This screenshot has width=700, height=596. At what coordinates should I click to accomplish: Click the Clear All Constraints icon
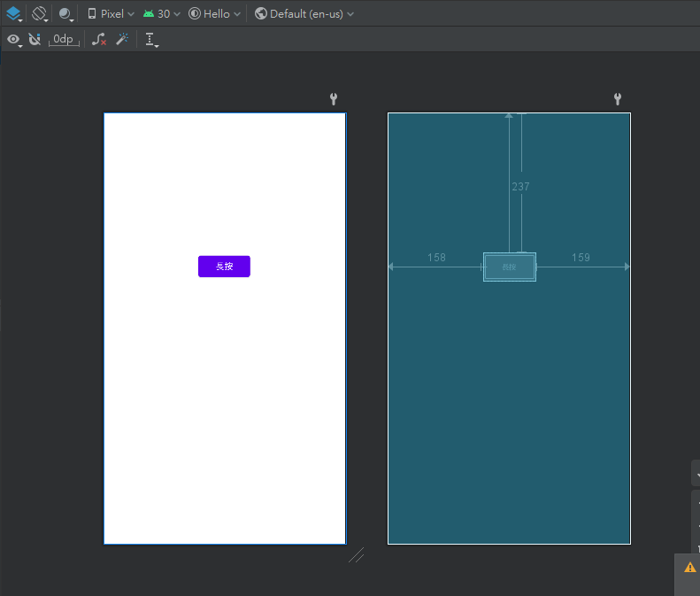[99, 39]
